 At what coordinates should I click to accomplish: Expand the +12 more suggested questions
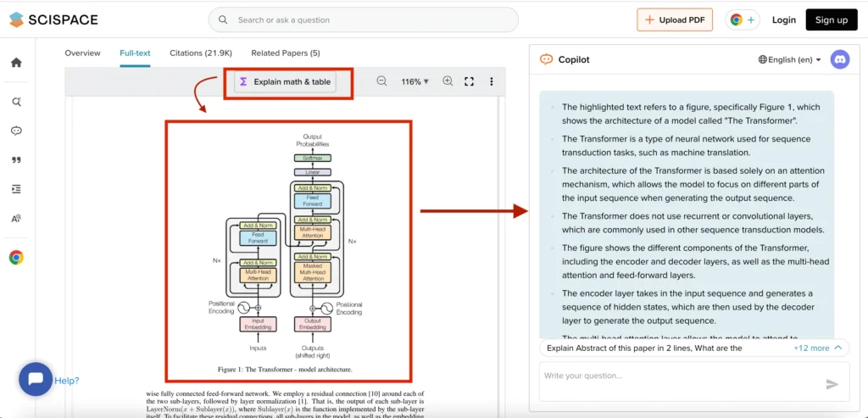(817, 348)
